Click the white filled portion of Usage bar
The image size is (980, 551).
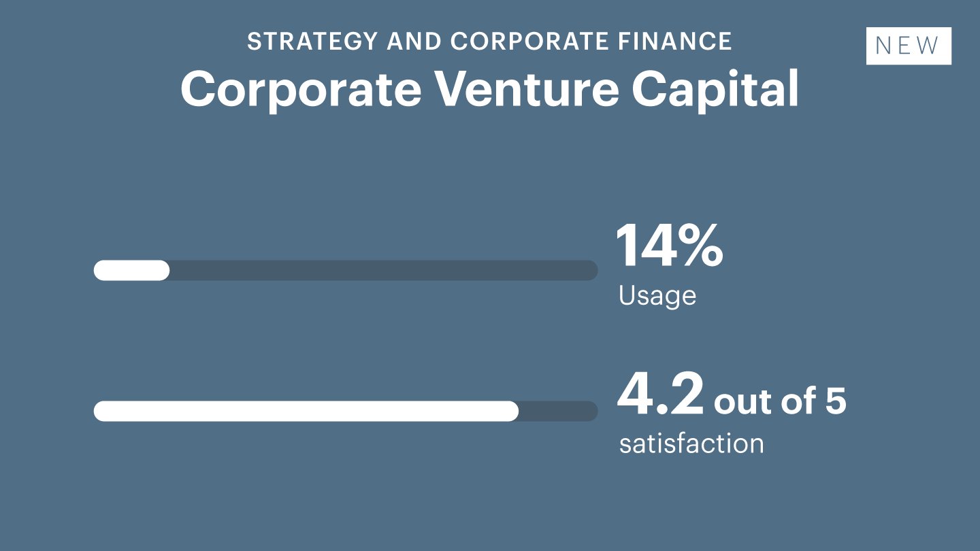131,270
